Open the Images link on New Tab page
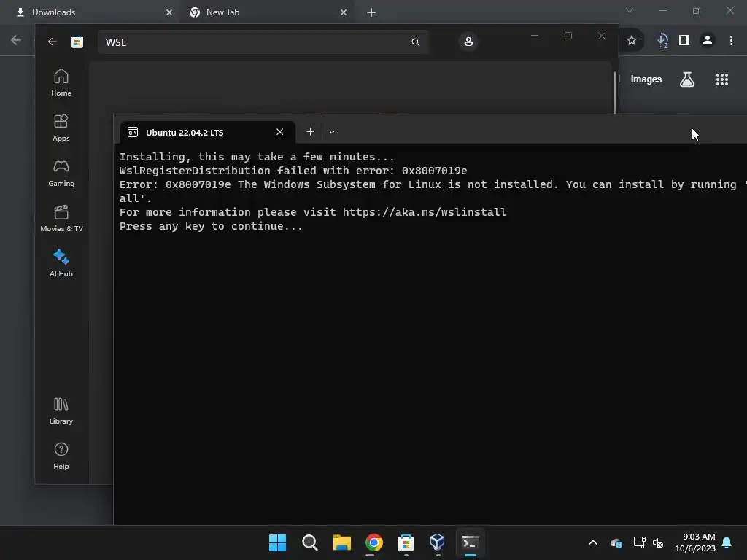The image size is (747, 560). [x=646, y=79]
